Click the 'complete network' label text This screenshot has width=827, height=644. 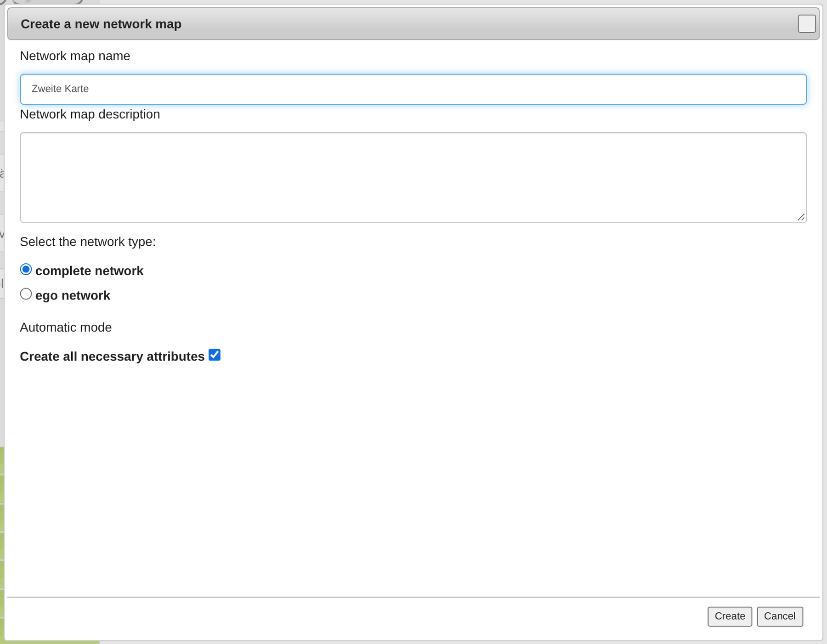pyautogui.click(x=89, y=271)
